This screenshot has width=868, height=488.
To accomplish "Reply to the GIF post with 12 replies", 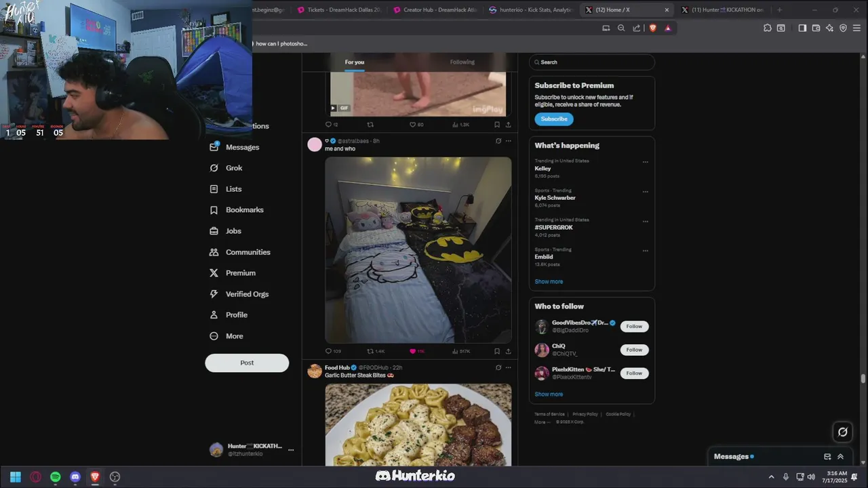I will (332, 125).
